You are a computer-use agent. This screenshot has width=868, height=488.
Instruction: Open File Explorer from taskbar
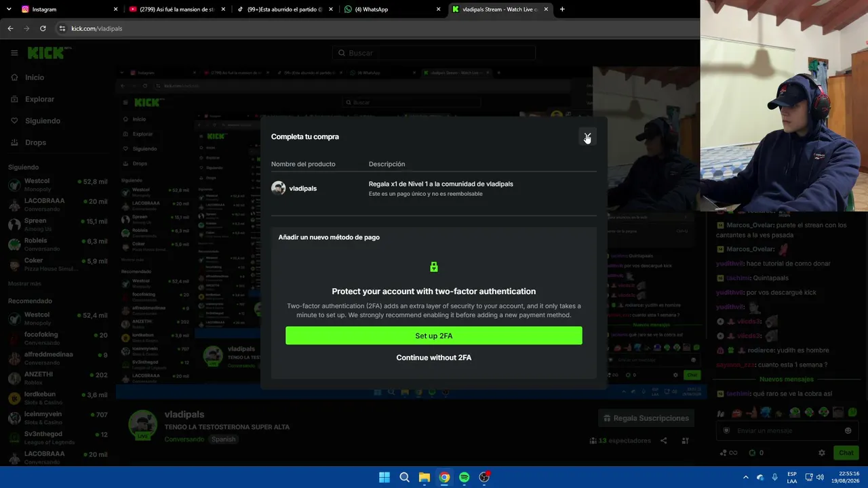tap(425, 477)
